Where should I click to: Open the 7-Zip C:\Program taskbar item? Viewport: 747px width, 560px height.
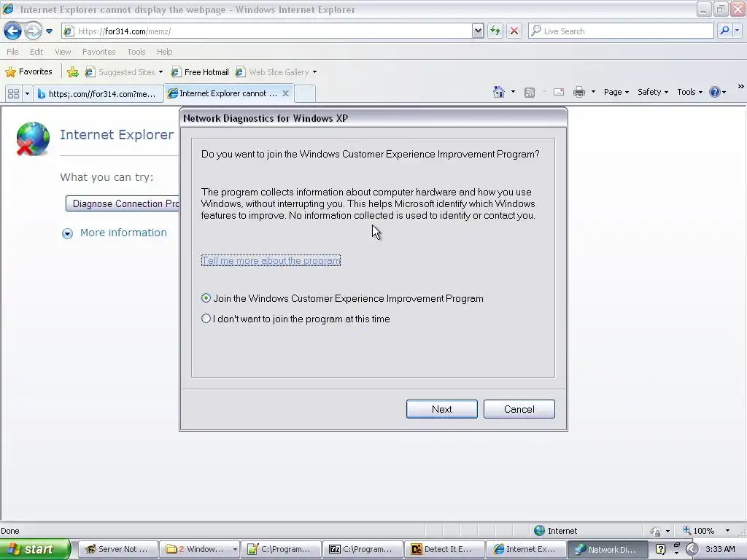tap(363, 549)
